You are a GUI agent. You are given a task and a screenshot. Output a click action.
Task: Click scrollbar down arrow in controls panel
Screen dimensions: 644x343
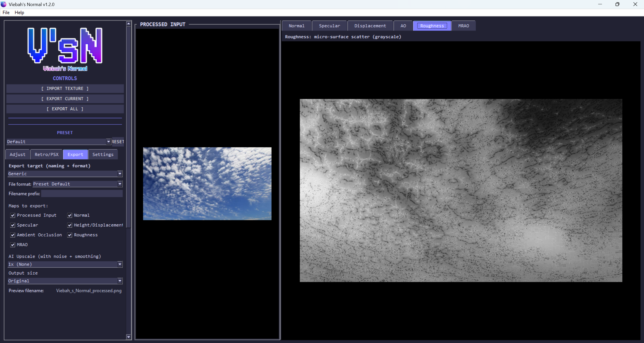pos(128,337)
